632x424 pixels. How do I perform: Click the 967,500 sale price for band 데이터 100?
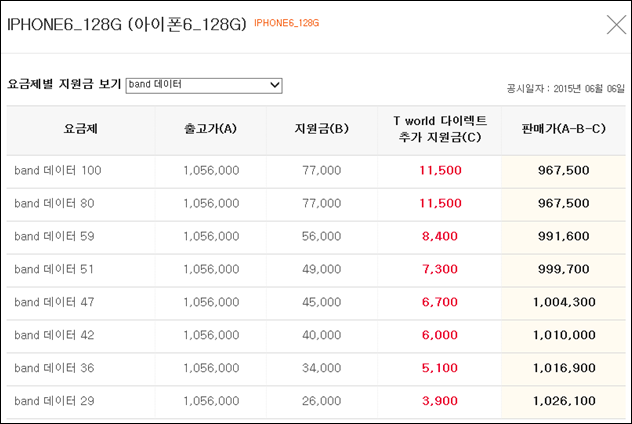click(563, 170)
